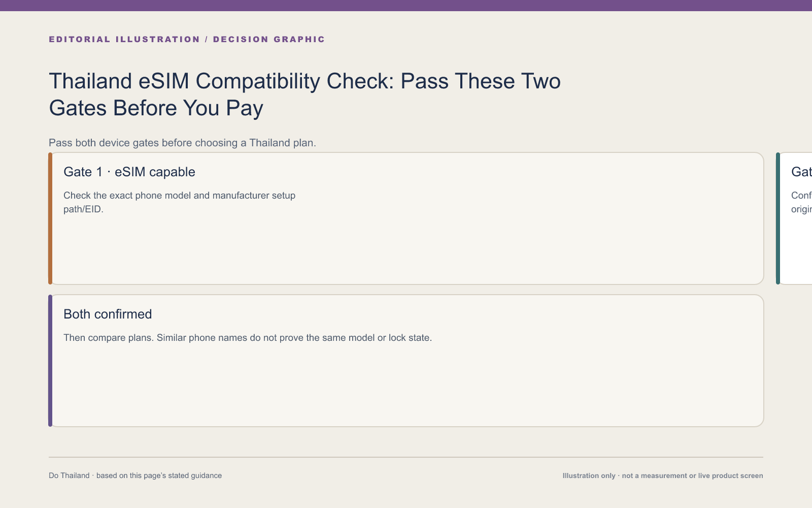The image size is (812, 508).
Task: Click the Illustration only disclaimer in the footer
Action: pyautogui.click(x=663, y=475)
